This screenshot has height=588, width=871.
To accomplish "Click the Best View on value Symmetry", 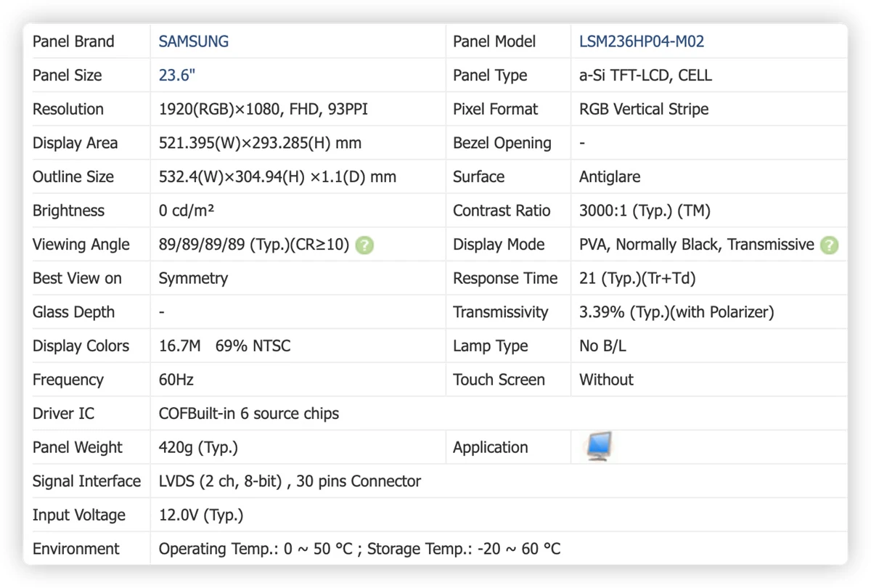I will click(x=193, y=279).
